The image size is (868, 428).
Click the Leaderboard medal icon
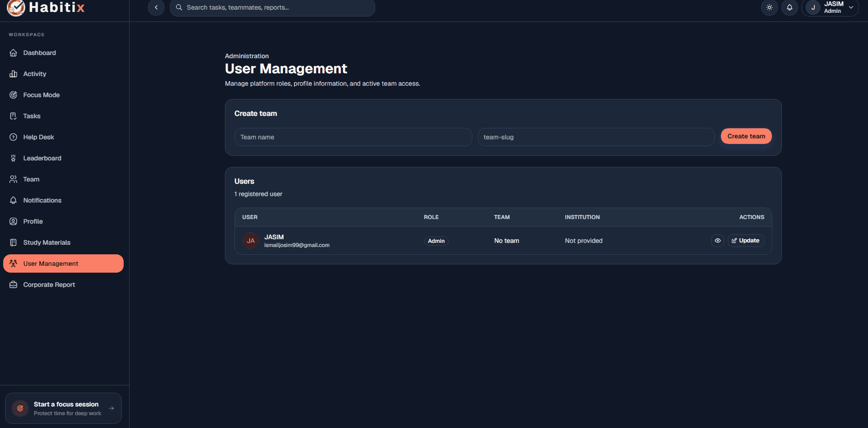point(13,158)
